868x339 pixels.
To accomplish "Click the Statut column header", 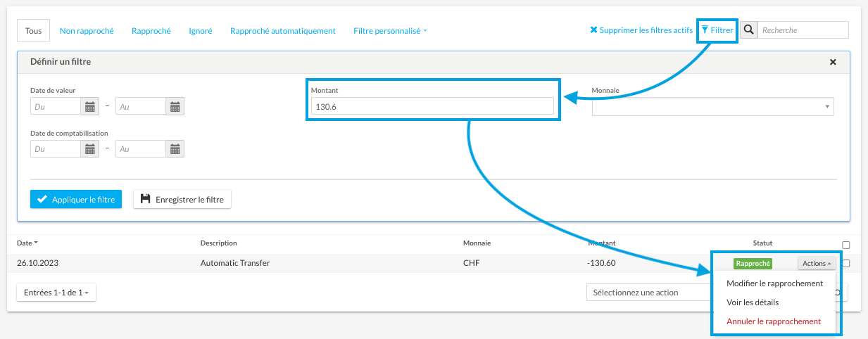I will coord(762,243).
